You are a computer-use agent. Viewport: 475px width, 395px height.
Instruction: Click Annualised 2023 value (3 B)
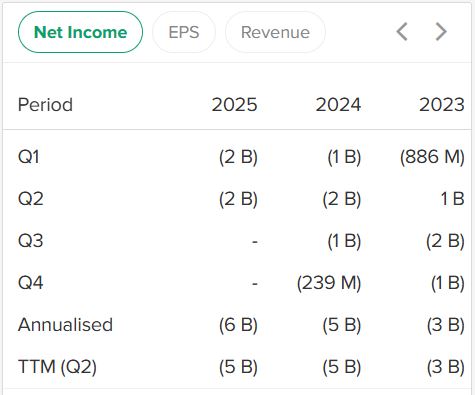coord(446,325)
